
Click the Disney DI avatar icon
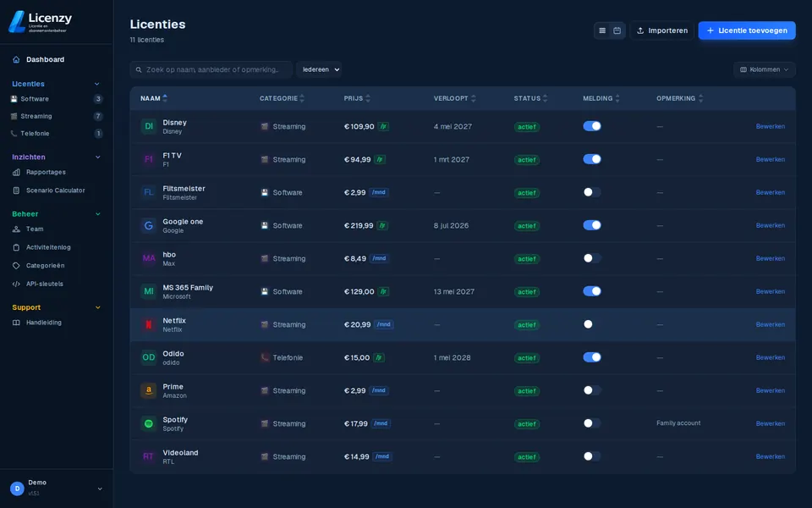[x=149, y=126]
